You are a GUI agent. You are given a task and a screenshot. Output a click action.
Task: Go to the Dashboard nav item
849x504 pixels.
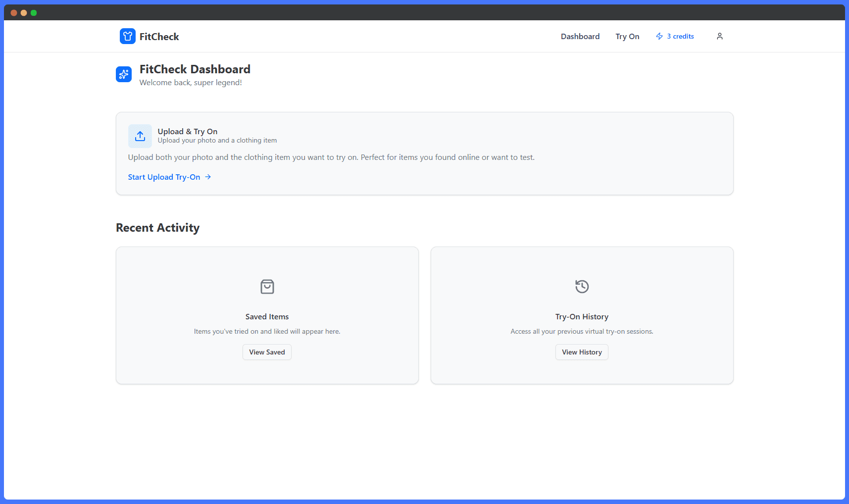580,36
